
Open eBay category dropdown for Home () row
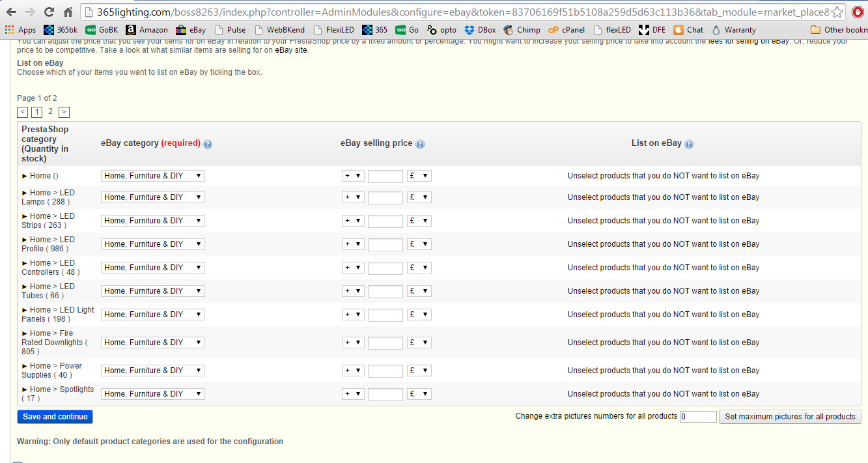coord(153,176)
